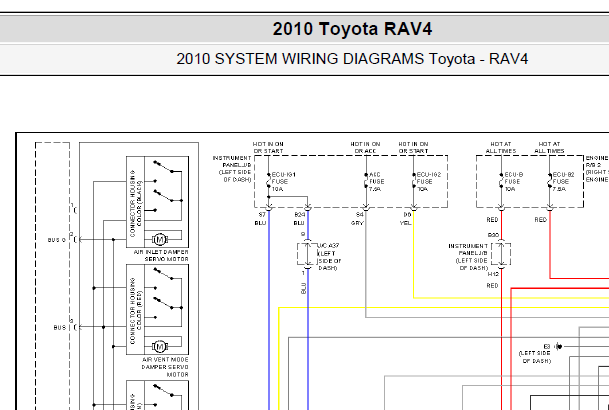
Task: Select the "ECU-B2 FUSE 7.5A" label
Action: point(563,182)
